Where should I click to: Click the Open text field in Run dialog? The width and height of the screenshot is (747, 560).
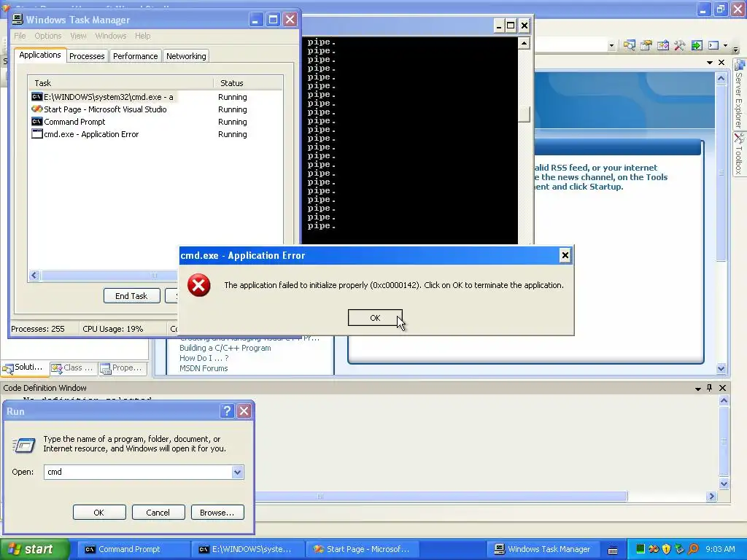(x=138, y=472)
